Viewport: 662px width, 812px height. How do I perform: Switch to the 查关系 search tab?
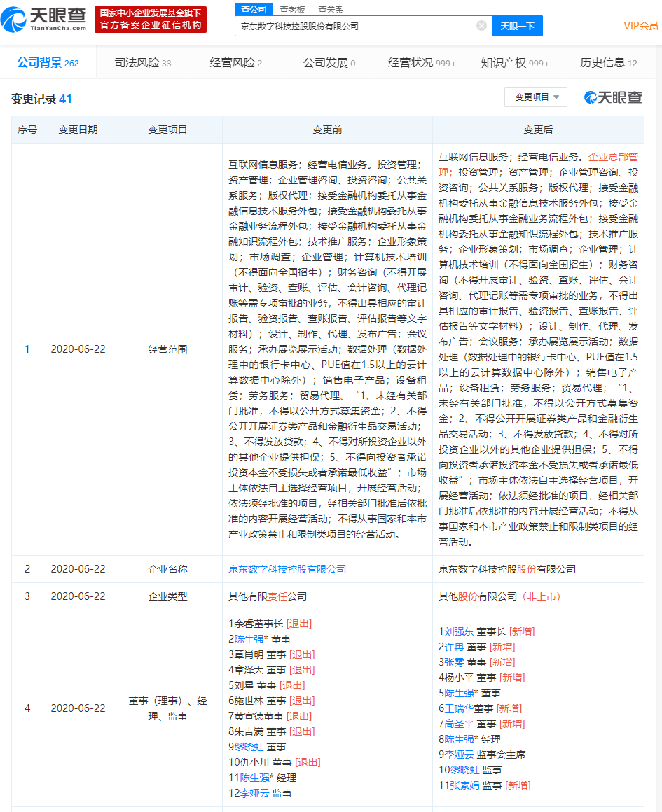pos(330,9)
